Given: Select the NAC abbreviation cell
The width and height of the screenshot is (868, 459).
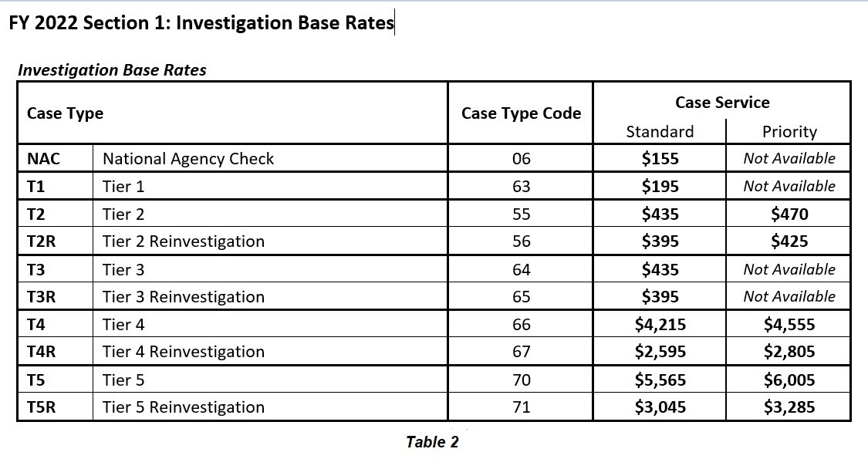Looking at the screenshot, I should 43,159.
